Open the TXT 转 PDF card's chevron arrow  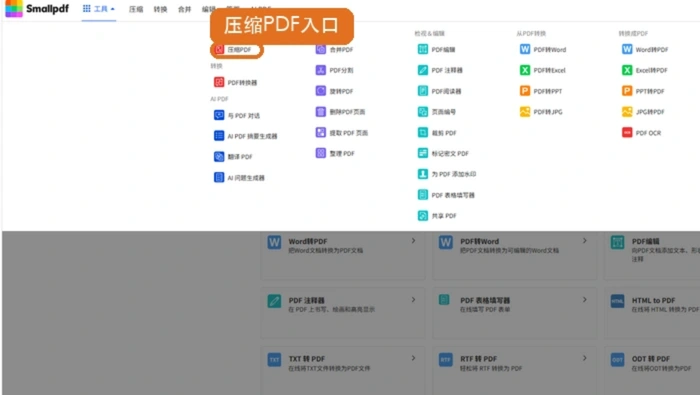tap(413, 358)
